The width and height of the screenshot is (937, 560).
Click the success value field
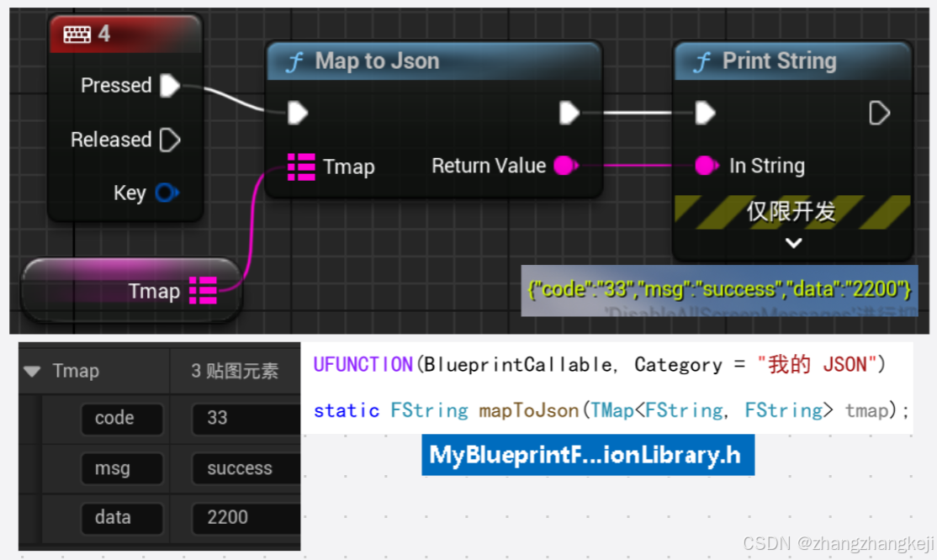click(246, 468)
